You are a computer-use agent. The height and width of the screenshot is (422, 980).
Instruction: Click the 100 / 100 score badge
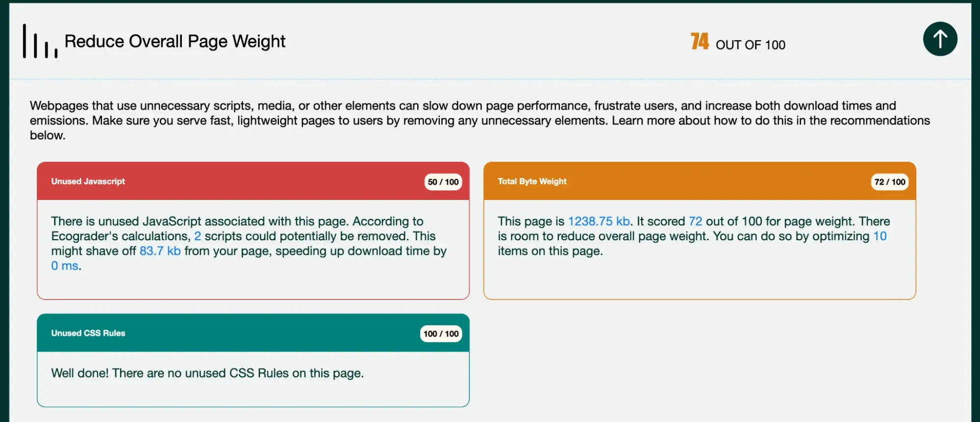click(x=441, y=334)
